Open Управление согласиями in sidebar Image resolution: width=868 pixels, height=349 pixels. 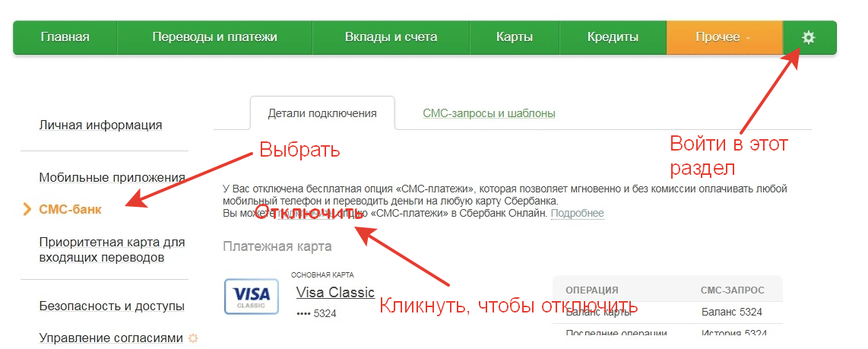(x=111, y=338)
